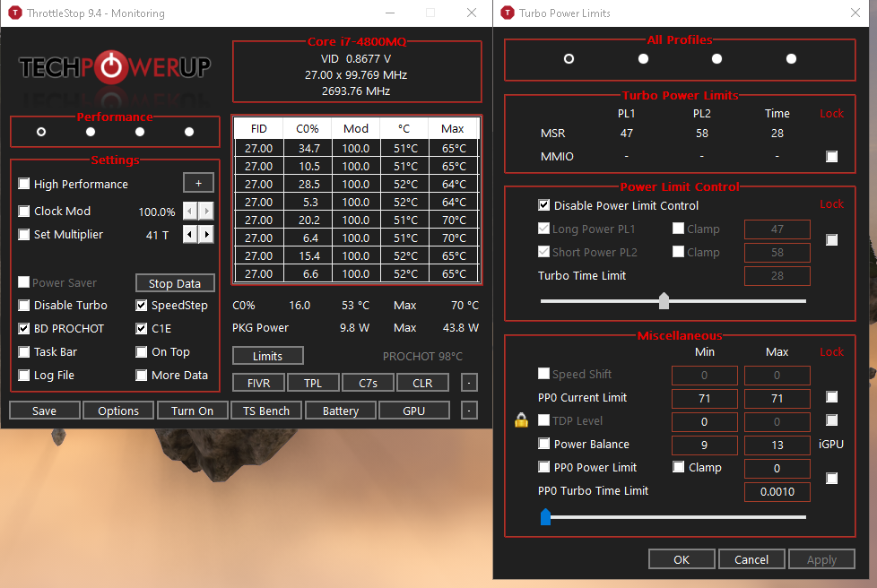Click the PP0 Power Limit value field
The width and height of the screenshot is (877, 588).
tap(777, 469)
